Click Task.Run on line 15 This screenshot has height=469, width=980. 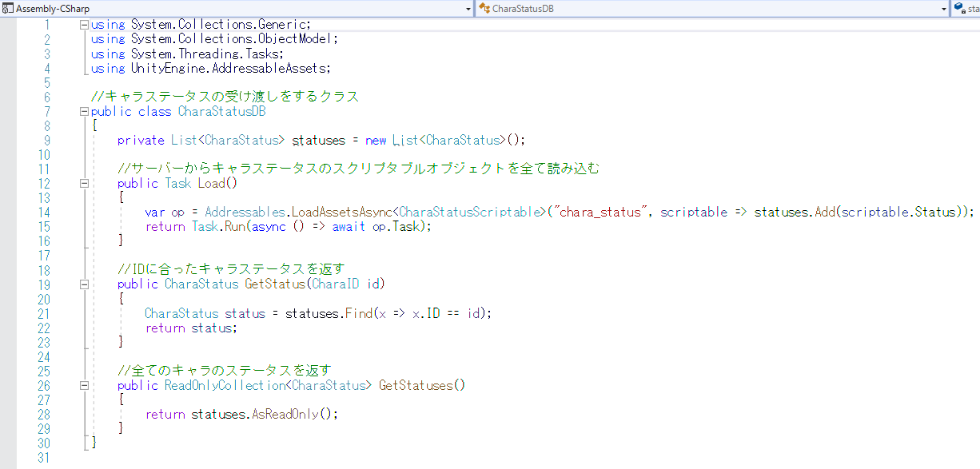(218, 226)
